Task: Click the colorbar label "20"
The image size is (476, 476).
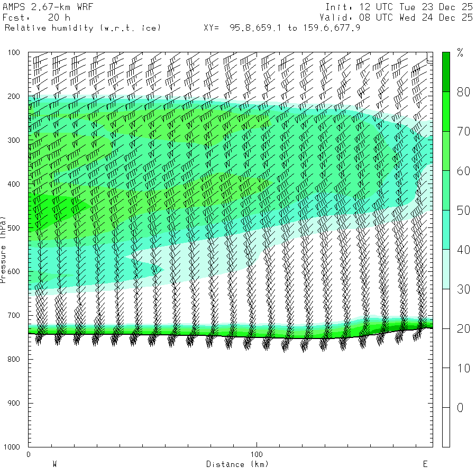Action: coord(463,329)
